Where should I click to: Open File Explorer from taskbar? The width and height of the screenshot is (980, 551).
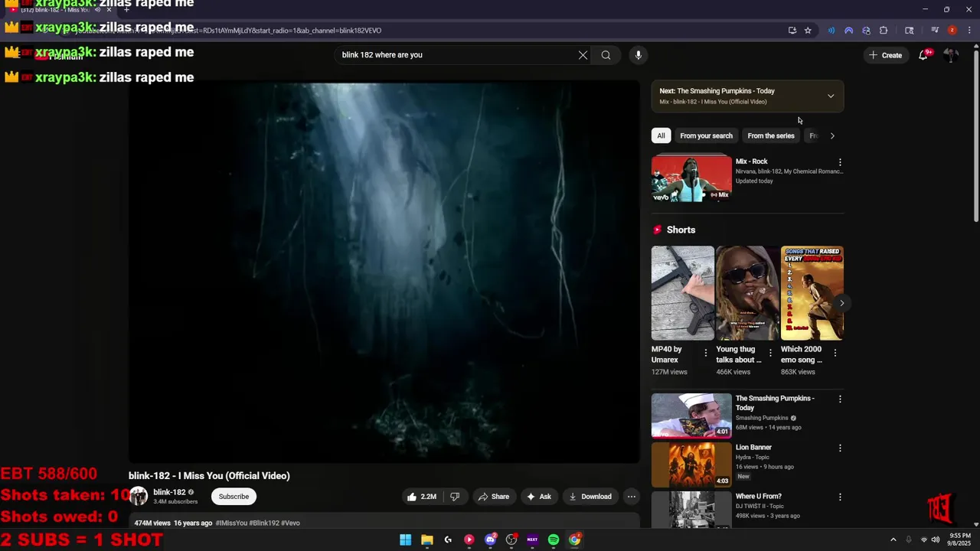tap(427, 540)
